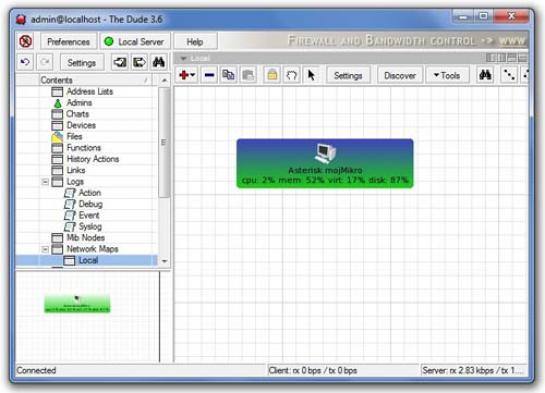Click the binoculars find icon in map toolbar
The height and width of the screenshot is (393, 545).
485,75
